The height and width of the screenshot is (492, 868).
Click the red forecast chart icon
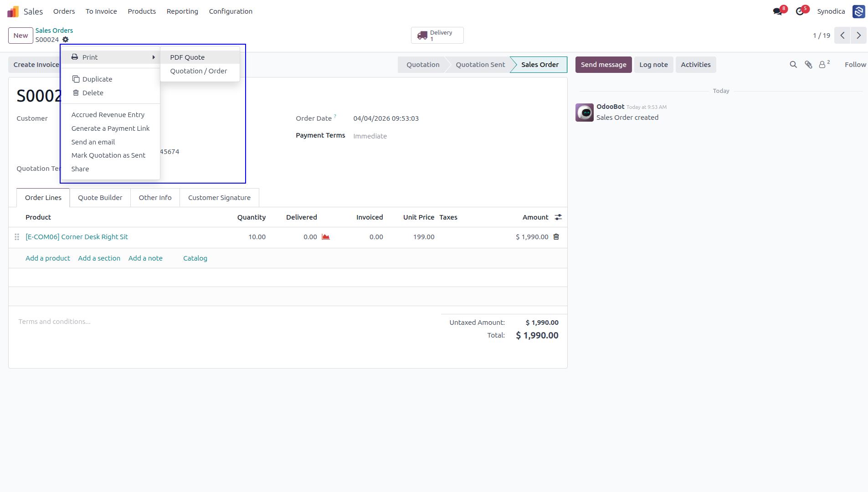pos(325,237)
